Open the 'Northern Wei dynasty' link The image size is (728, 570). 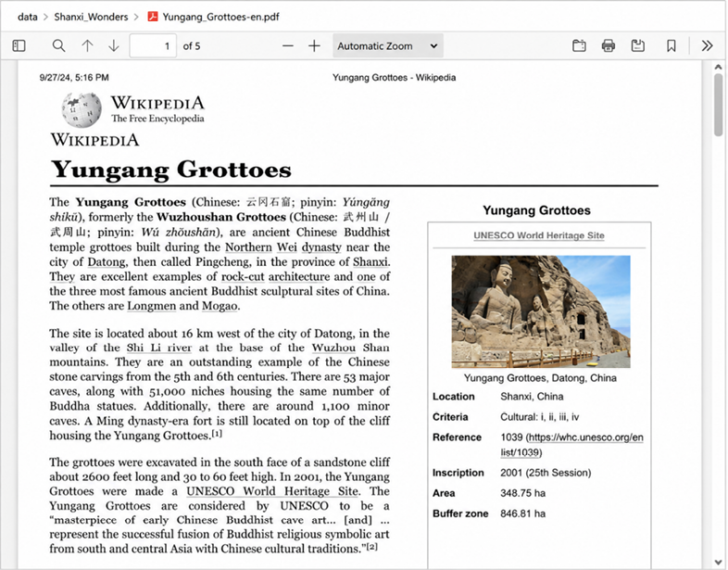pos(283,247)
